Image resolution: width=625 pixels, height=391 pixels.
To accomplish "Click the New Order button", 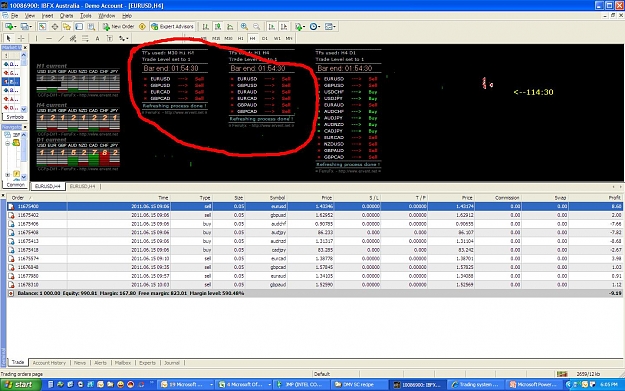I will click(118, 27).
